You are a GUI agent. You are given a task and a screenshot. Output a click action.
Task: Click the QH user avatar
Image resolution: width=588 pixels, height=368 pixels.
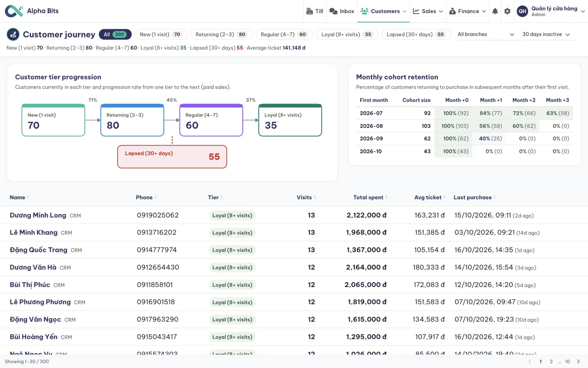tap(522, 11)
